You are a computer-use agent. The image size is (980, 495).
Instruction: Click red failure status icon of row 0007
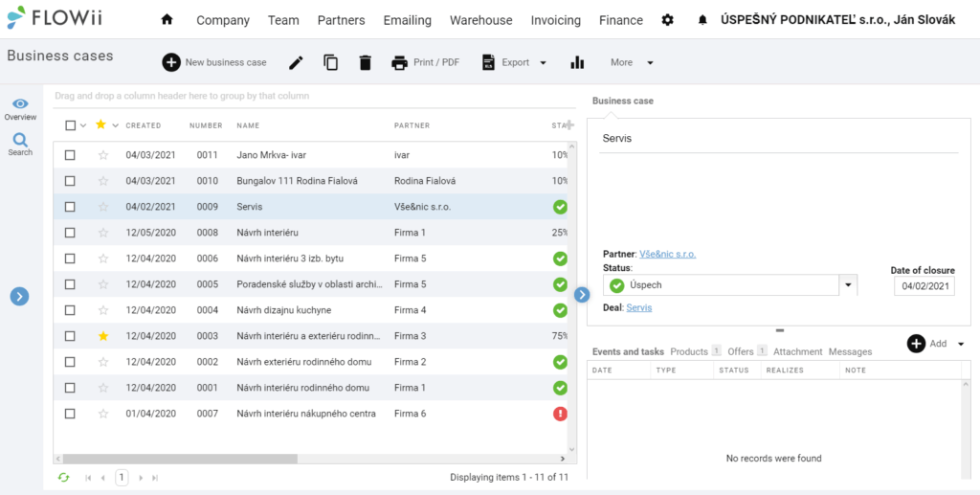560,414
